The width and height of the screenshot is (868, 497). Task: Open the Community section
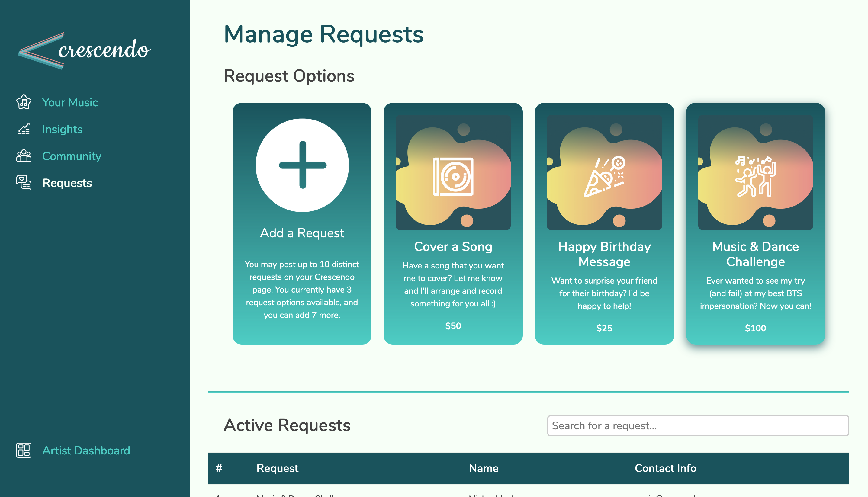coord(72,156)
